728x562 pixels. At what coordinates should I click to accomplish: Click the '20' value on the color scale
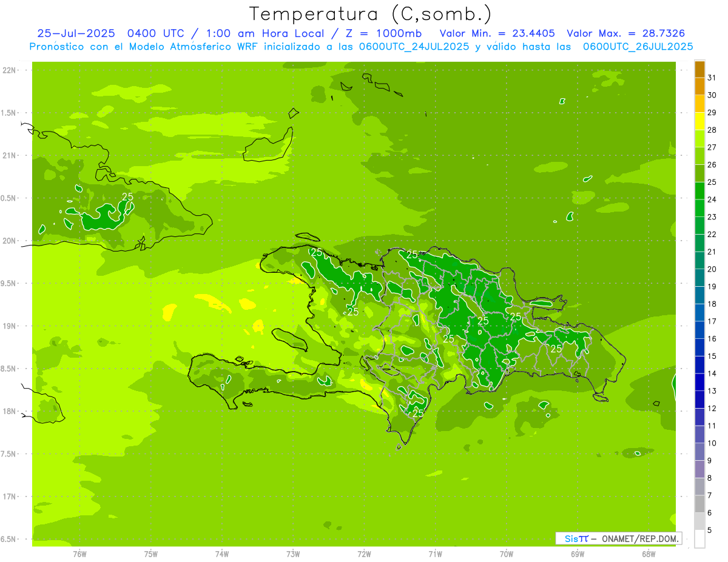pos(712,269)
